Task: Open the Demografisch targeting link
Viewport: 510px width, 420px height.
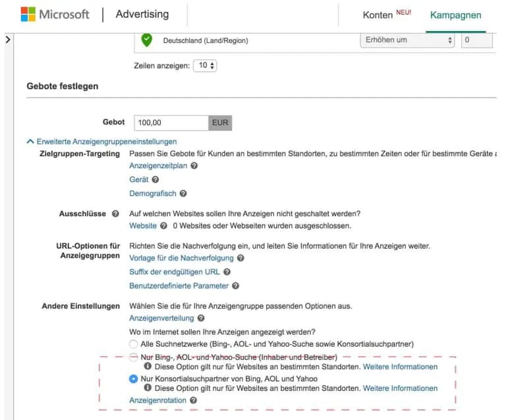Action: click(x=153, y=193)
